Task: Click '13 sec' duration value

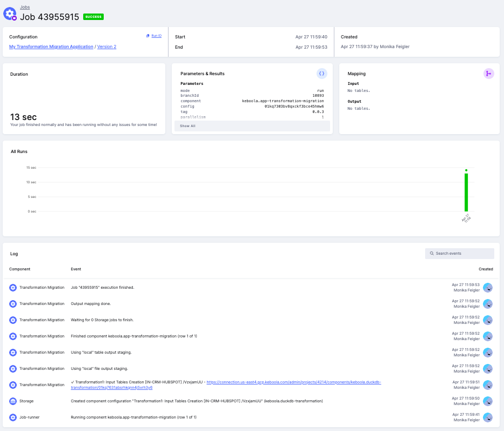Action: pos(23,117)
